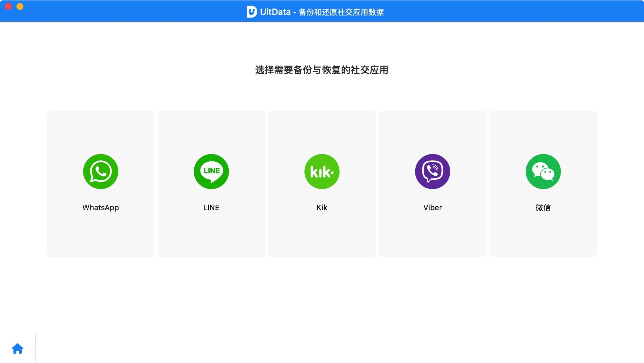
Task: Click the upper empty area of the Viber card
Action: click(x=432, y=130)
